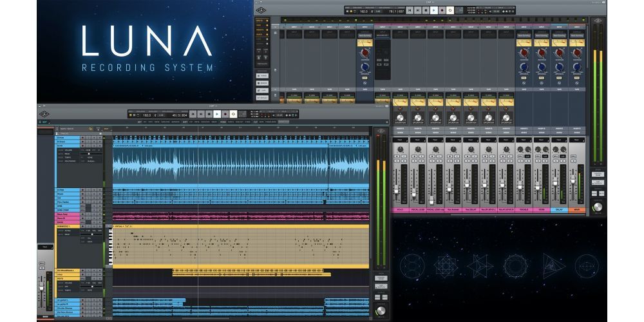Screen dimensions: 644x322
Task: Open output dropdown above VERB channel faders
Action: (x=542, y=140)
